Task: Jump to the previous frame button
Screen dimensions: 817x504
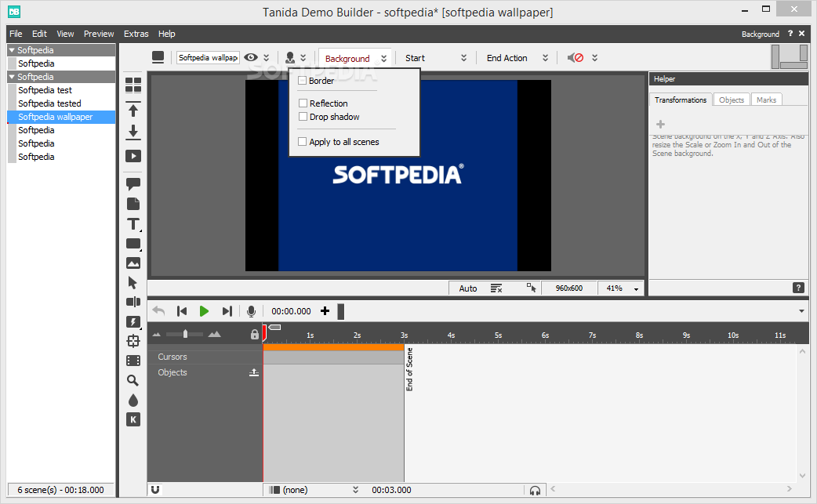Action: [x=181, y=311]
